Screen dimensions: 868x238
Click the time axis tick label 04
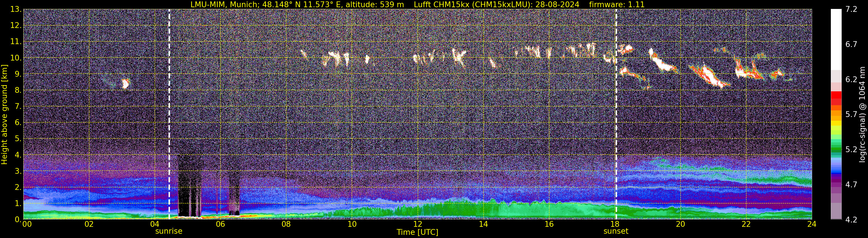pos(155,224)
